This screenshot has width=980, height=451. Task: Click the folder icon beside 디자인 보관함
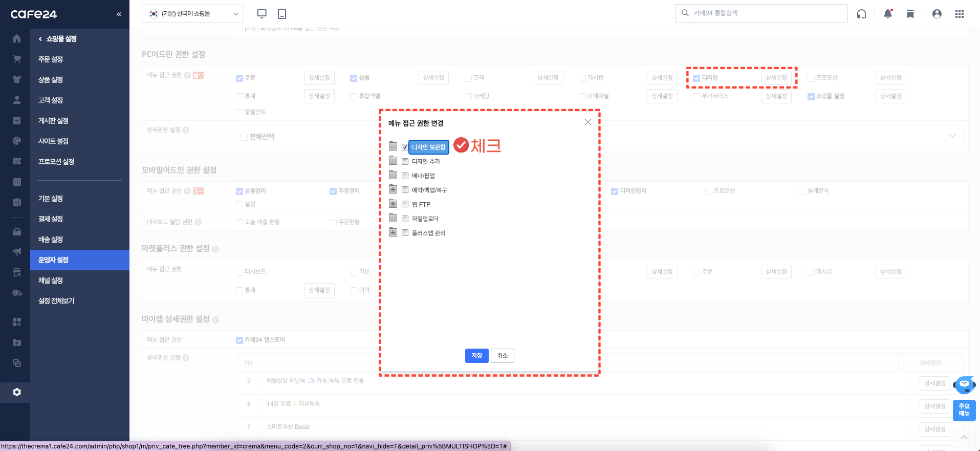click(393, 146)
